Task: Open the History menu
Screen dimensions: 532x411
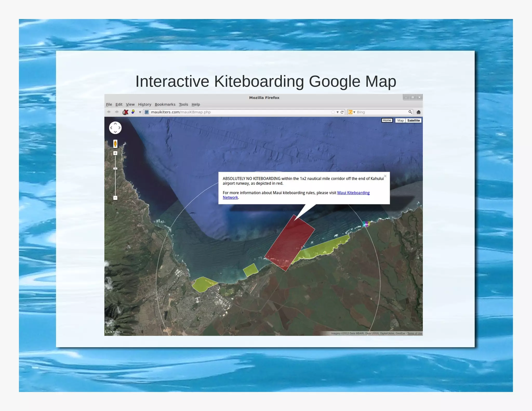Action: (145, 104)
